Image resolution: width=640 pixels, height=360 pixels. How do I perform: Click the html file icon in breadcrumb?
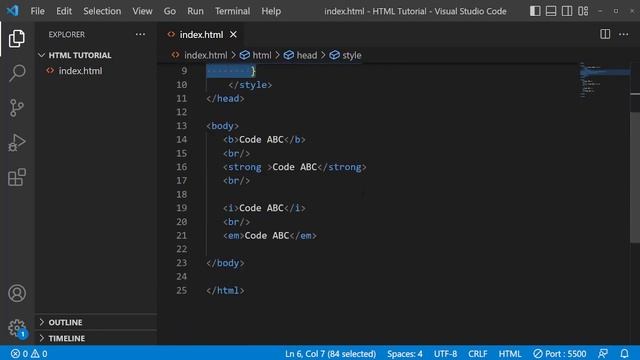pos(176,55)
